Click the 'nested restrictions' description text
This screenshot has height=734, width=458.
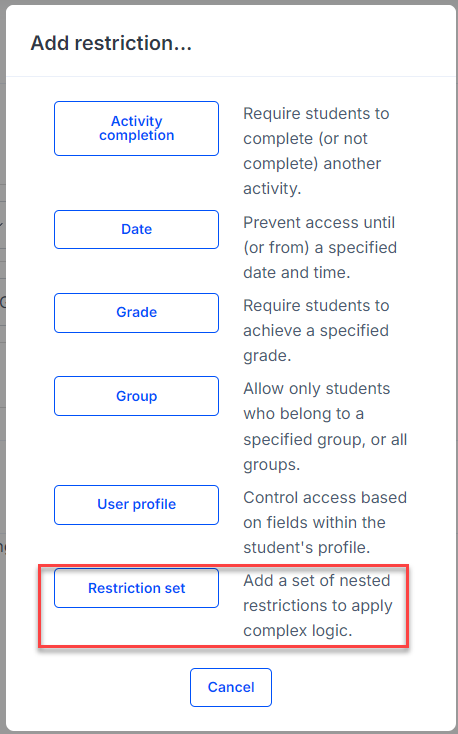pos(318,605)
